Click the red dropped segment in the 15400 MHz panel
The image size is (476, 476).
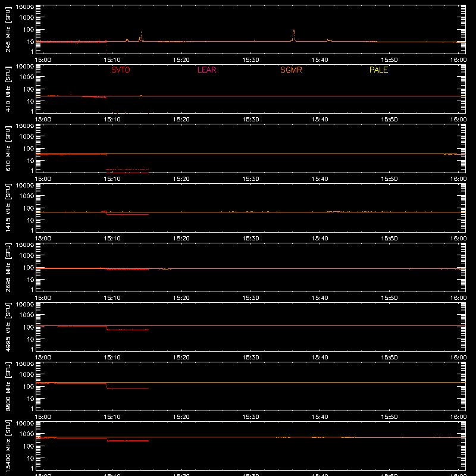pos(128,440)
